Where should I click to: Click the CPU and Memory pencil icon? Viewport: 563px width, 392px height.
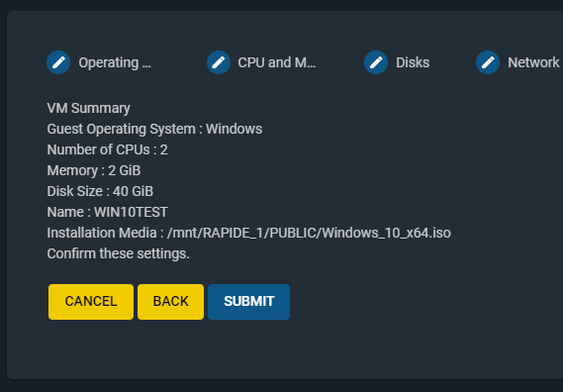click(219, 62)
